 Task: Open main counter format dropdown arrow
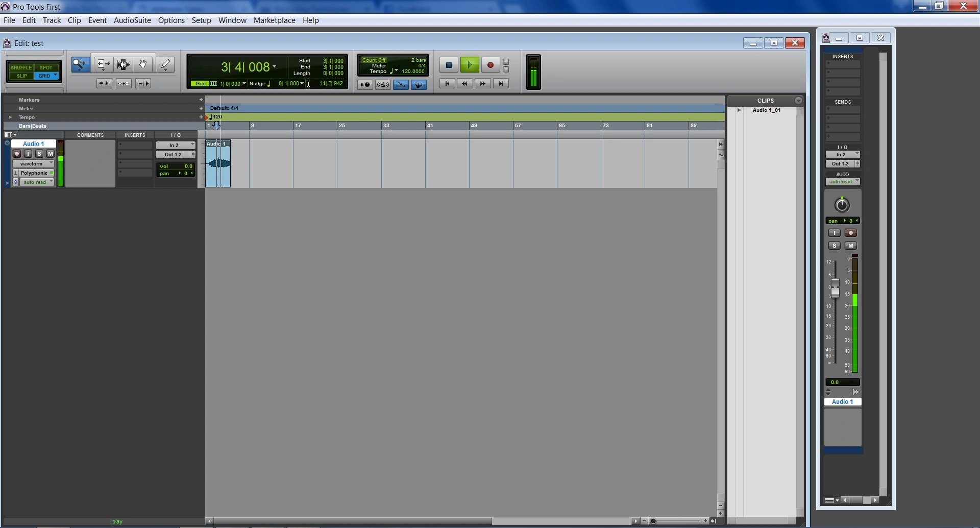274,67
